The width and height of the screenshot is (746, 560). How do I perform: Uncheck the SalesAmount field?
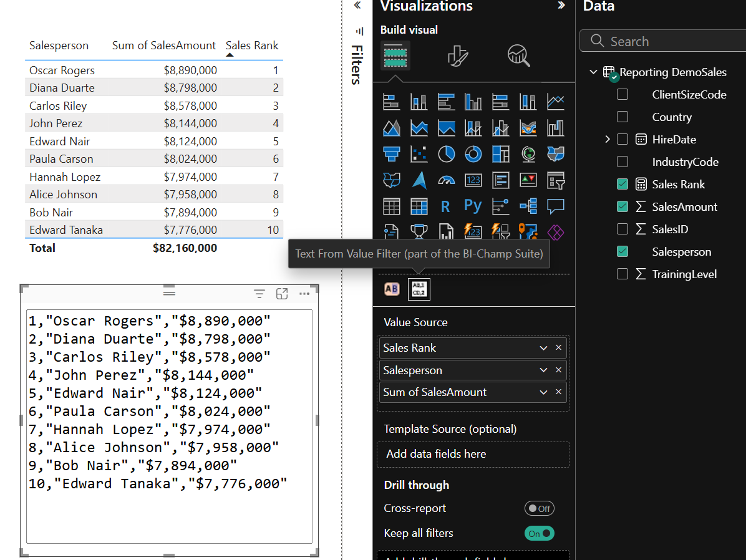pyautogui.click(x=622, y=206)
